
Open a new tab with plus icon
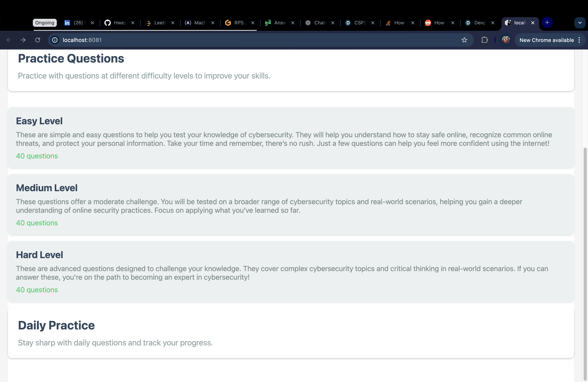coord(547,23)
